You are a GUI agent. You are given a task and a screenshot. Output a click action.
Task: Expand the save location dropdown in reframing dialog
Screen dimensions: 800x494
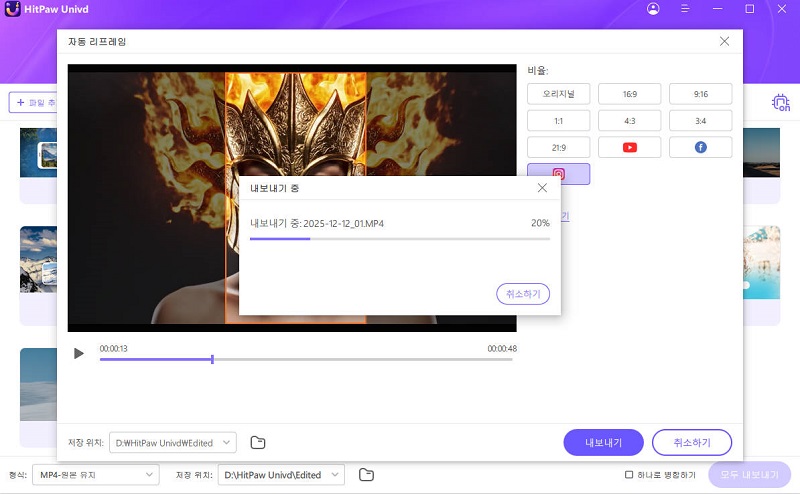pyautogui.click(x=173, y=442)
